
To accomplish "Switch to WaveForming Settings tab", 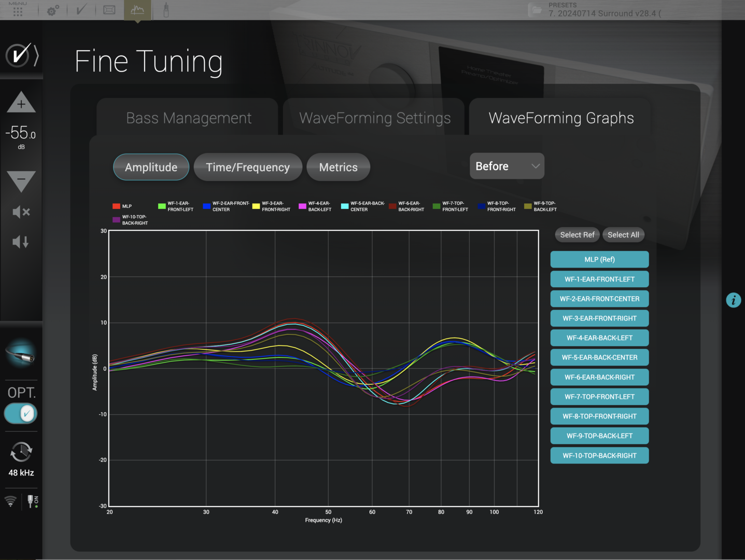I will click(x=375, y=118).
